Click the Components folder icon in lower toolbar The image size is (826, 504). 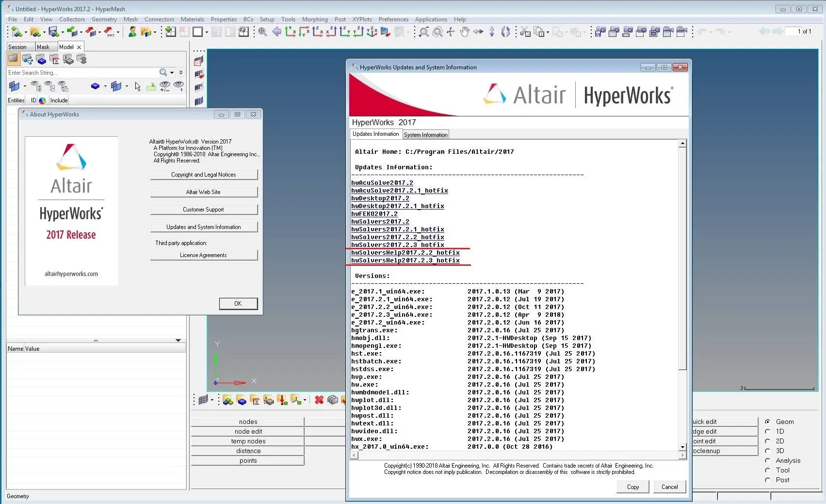(x=242, y=400)
